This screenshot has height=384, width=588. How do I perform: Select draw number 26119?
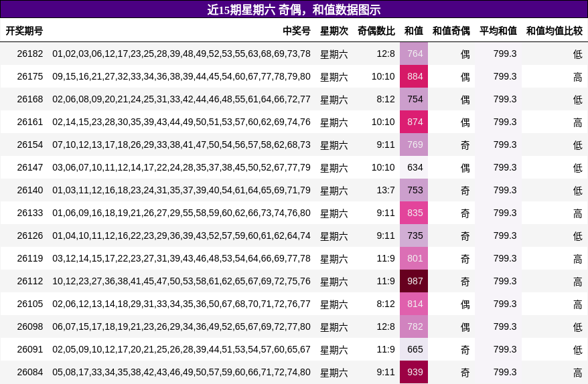click(30, 258)
